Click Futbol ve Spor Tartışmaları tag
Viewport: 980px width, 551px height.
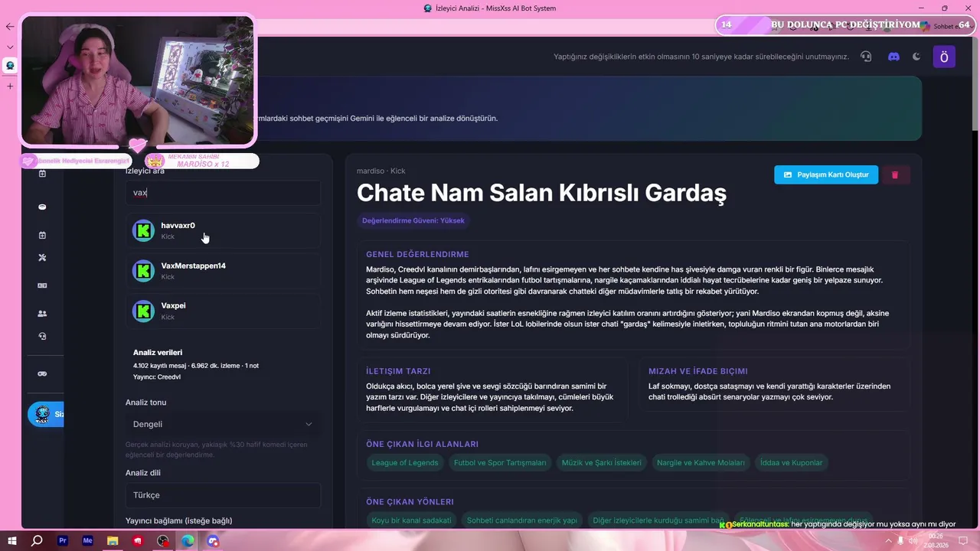500,462
